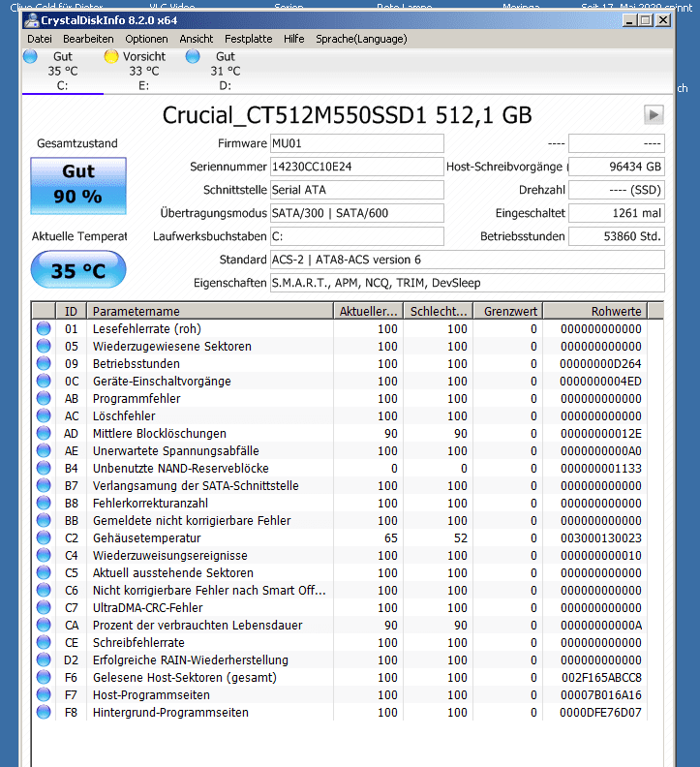Click the CrystalDiskInfo title bar icon
The width and height of the screenshot is (700, 767).
pyautogui.click(x=32, y=20)
